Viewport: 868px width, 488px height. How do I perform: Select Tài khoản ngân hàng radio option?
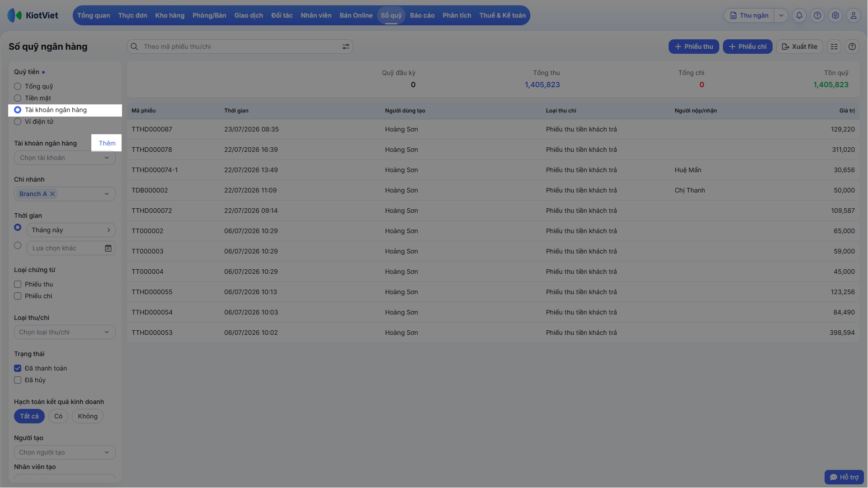pos(18,110)
